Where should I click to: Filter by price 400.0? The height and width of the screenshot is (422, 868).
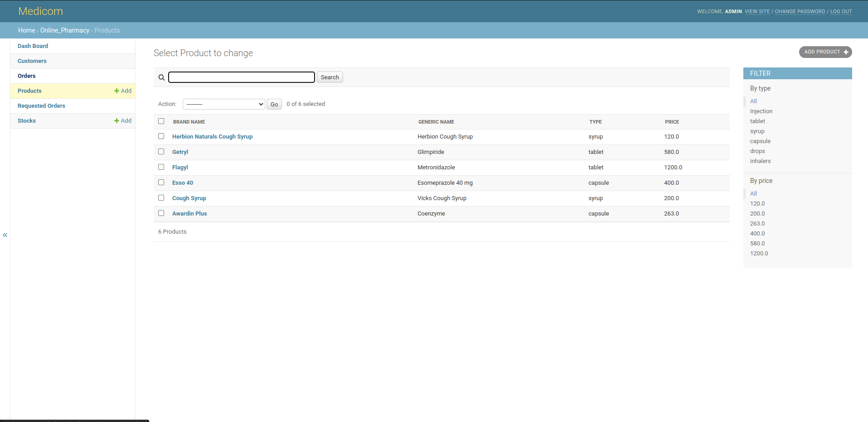pos(757,234)
